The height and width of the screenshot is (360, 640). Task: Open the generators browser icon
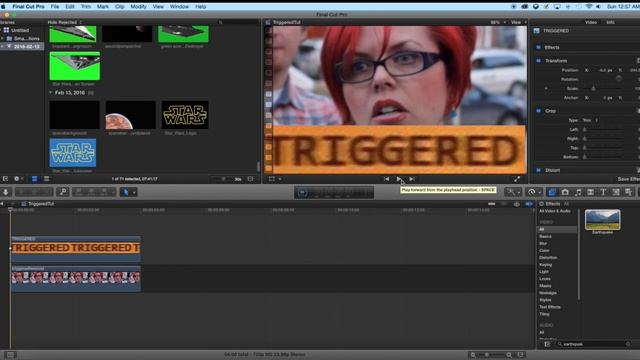point(616,192)
